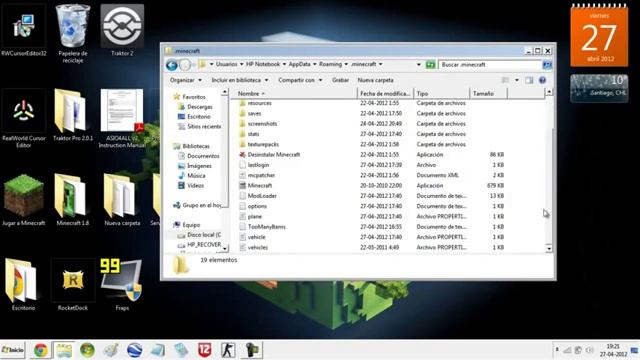Select Disco local (C:) in the sidebar
Viewport: 640px width, 360px height.
(199, 235)
